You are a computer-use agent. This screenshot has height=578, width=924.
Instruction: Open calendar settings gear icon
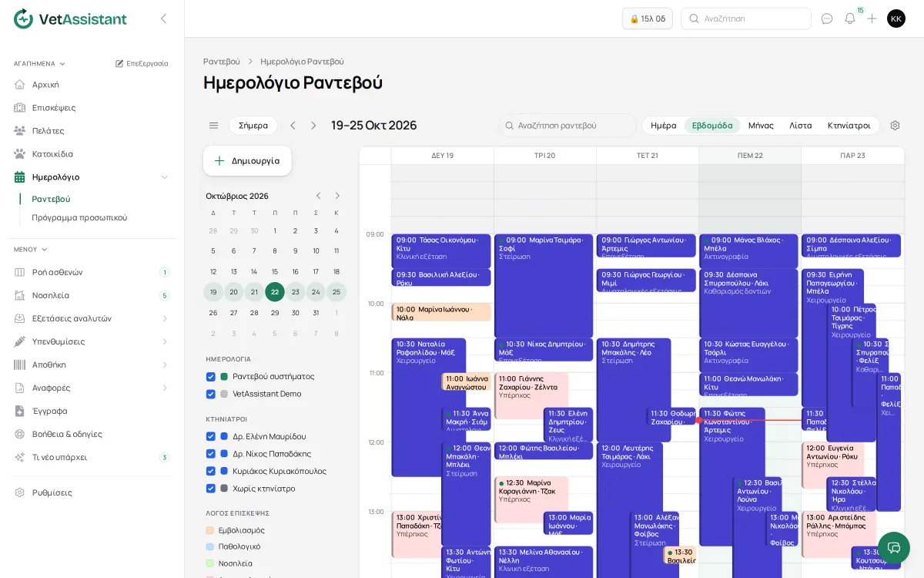[x=895, y=126]
